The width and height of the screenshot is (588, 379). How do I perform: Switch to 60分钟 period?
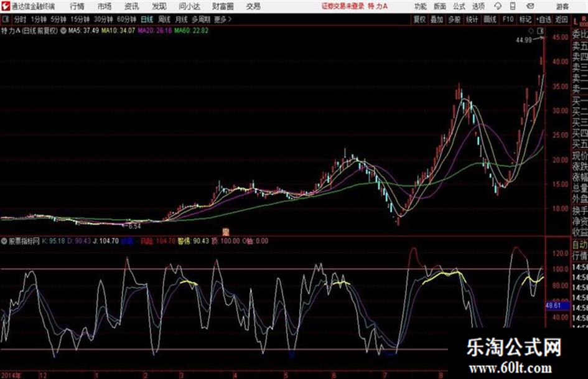click(x=126, y=19)
